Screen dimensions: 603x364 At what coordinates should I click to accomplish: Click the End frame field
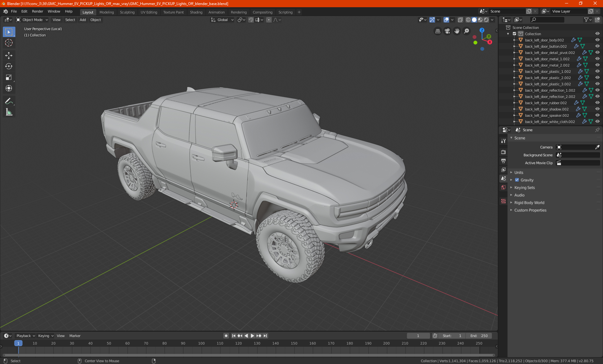click(x=479, y=336)
